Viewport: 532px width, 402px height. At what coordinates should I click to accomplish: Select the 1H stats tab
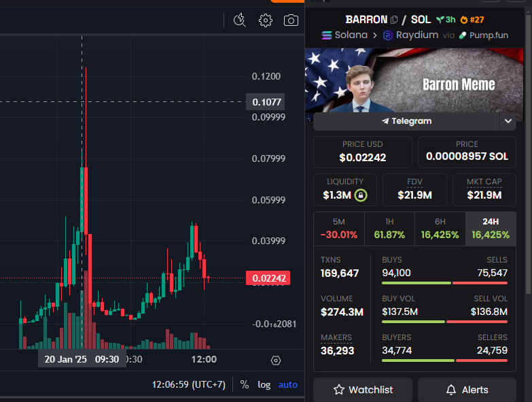(x=389, y=229)
